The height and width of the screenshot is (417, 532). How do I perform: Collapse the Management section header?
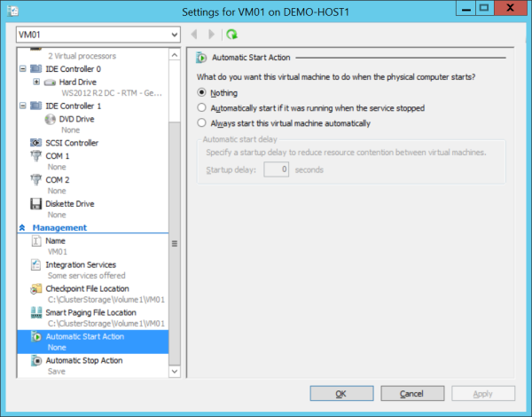[23, 228]
